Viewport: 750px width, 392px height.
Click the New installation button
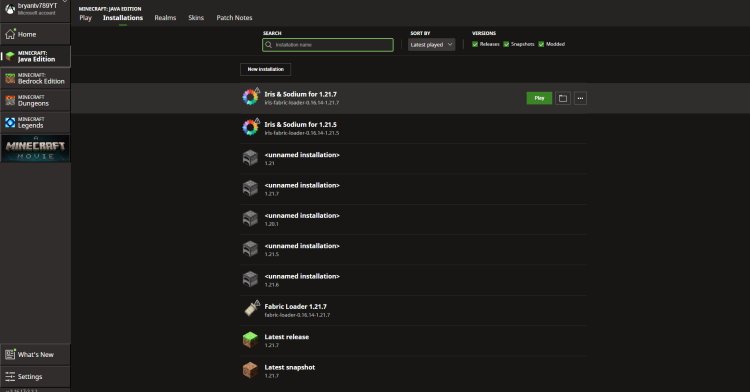point(265,69)
